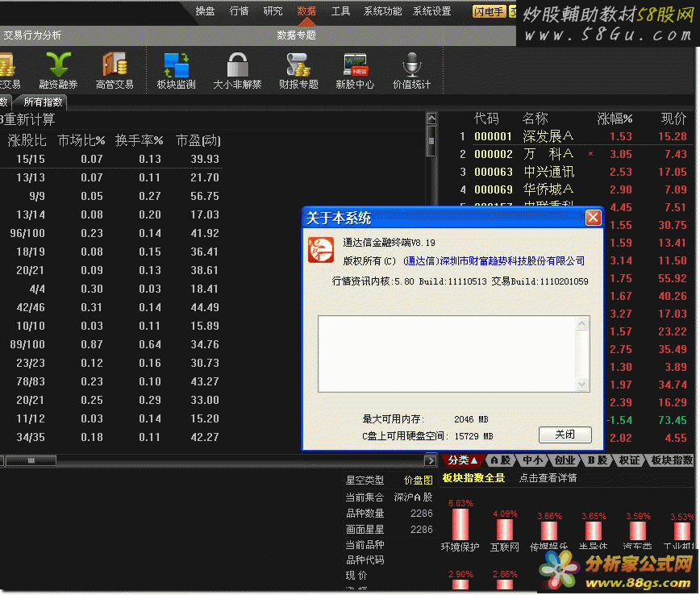Click the 56.75 市盈 value
Image resolution: width=700 pixels, height=595 pixels.
pyautogui.click(x=205, y=196)
